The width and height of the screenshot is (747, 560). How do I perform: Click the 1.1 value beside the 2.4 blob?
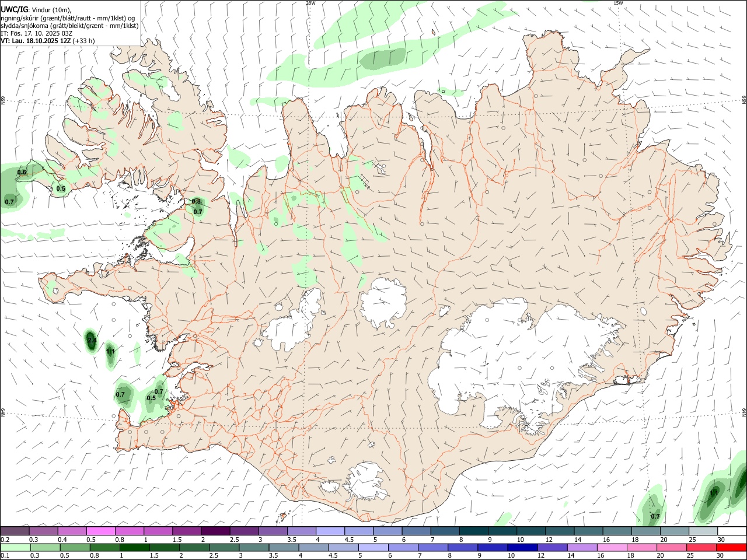(110, 351)
